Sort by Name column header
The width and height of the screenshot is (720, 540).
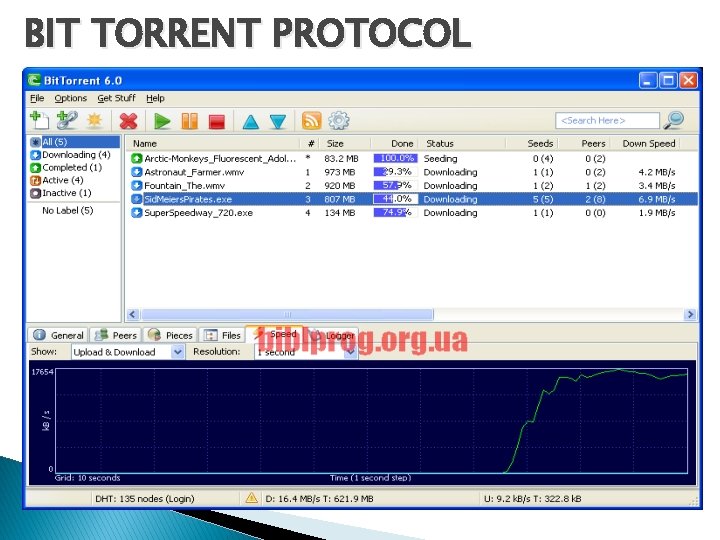[x=214, y=144]
